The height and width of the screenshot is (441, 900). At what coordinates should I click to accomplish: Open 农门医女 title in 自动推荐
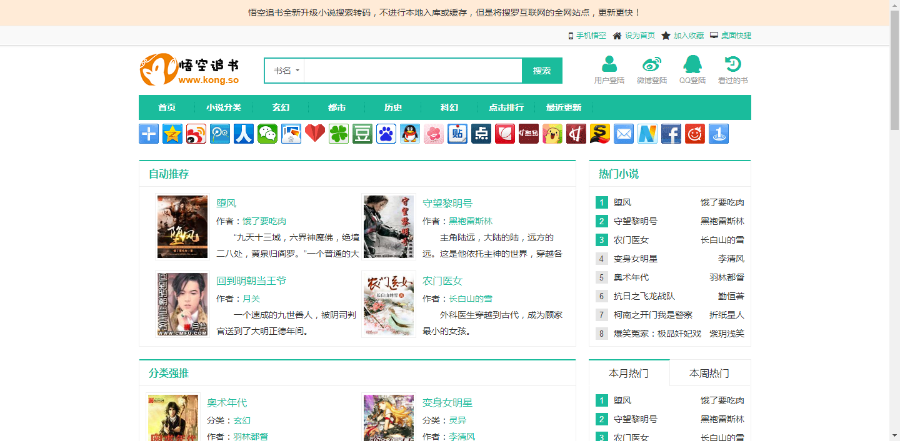443,281
